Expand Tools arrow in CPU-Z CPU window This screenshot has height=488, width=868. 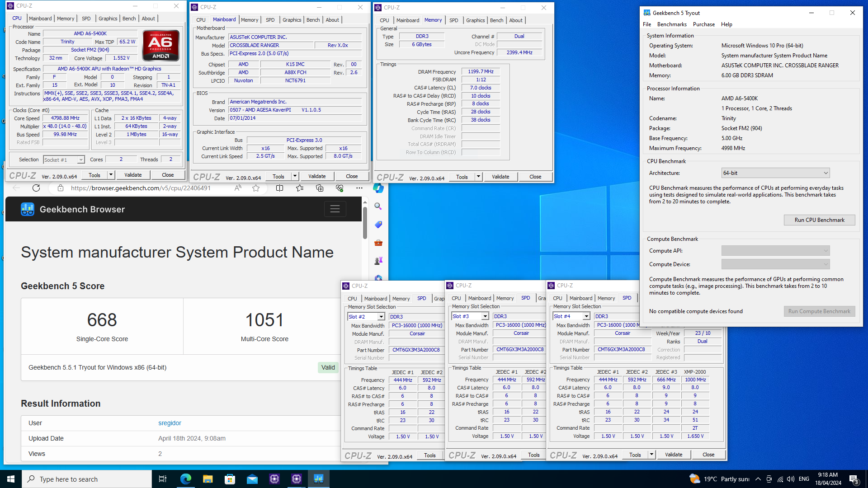(x=111, y=175)
